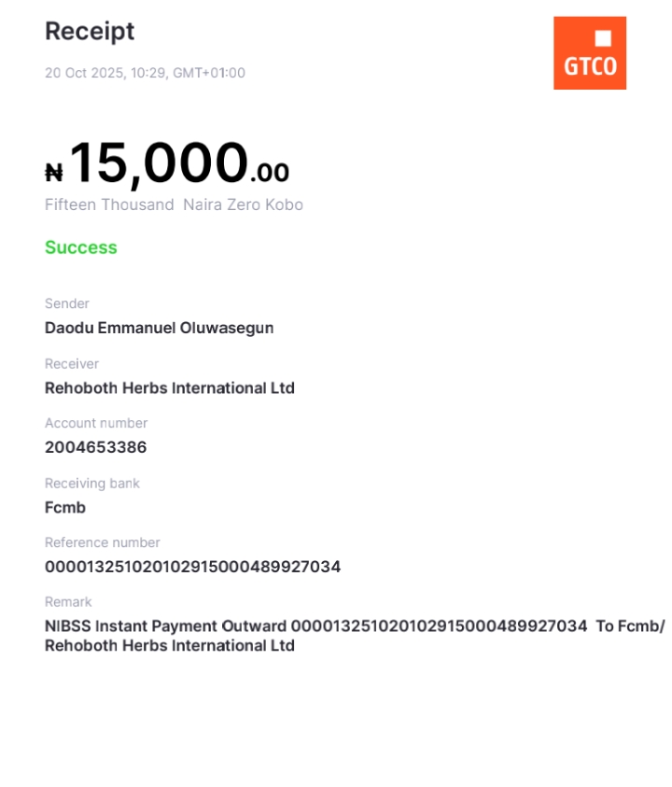Select the long reference number value
The height and width of the screenshot is (787, 672).
pos(192,567)
